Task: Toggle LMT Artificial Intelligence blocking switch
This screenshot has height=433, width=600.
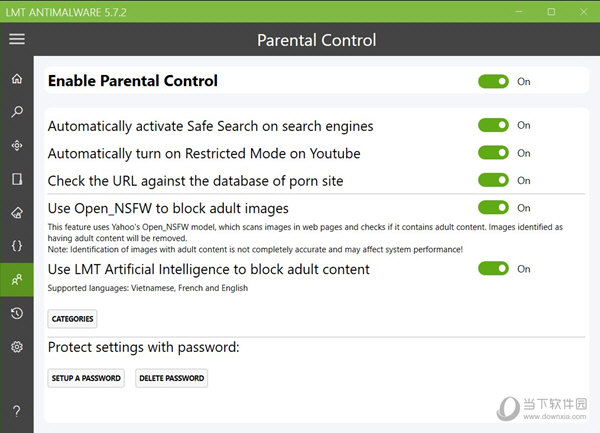Action: point(493,269)
